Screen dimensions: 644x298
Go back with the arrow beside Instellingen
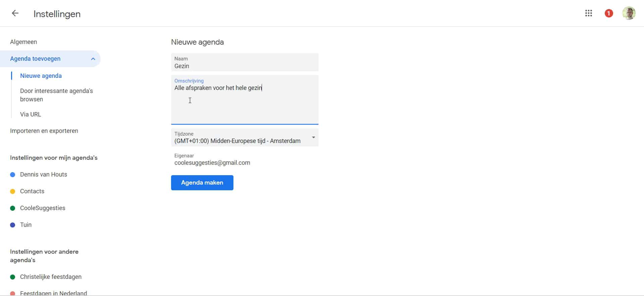tap(15, 13)
